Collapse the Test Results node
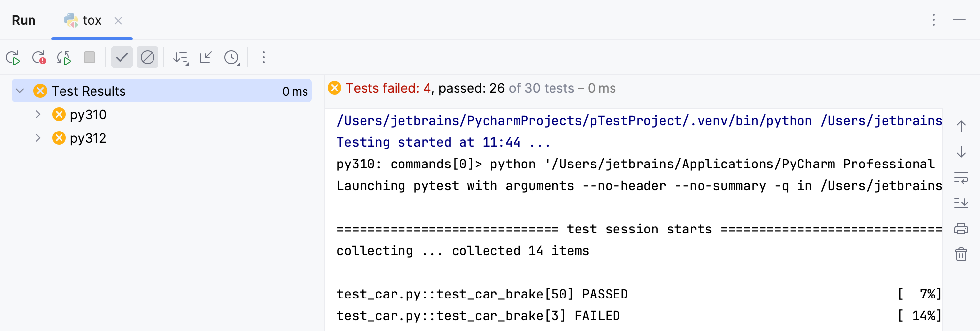 point(19,91)
